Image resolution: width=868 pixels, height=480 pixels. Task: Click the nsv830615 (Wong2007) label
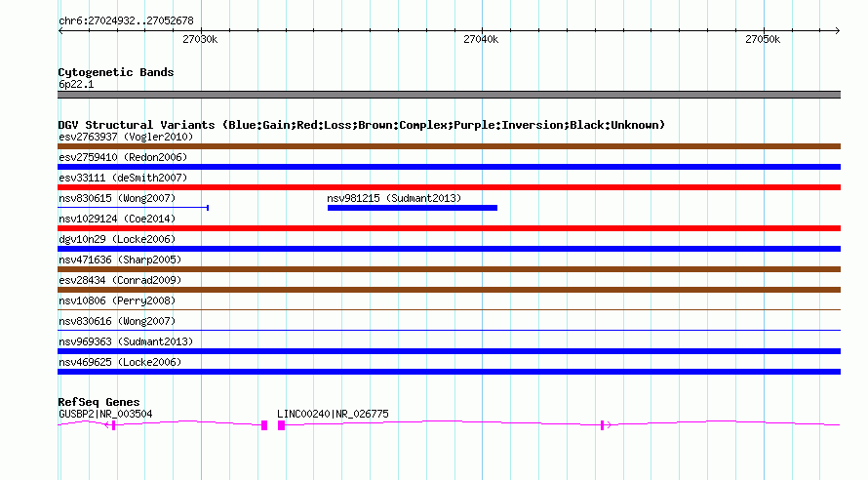tap(117, 198)
